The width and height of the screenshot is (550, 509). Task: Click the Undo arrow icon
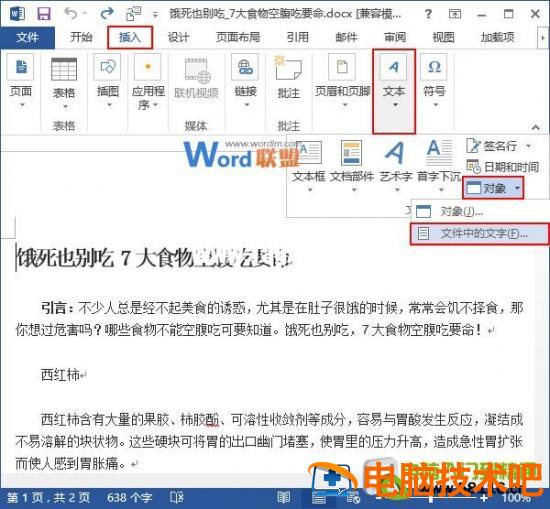[71, 14]
